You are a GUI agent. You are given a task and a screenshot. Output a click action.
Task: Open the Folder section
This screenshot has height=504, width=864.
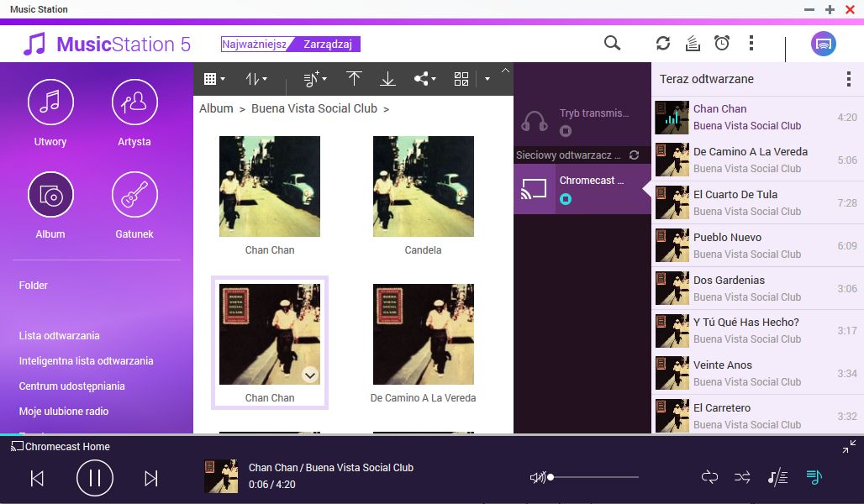33,286
